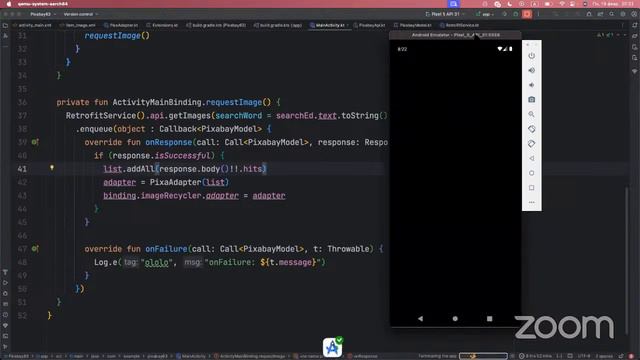Open Project tool window folder icon
640x360 pixels.
(5, 25)
